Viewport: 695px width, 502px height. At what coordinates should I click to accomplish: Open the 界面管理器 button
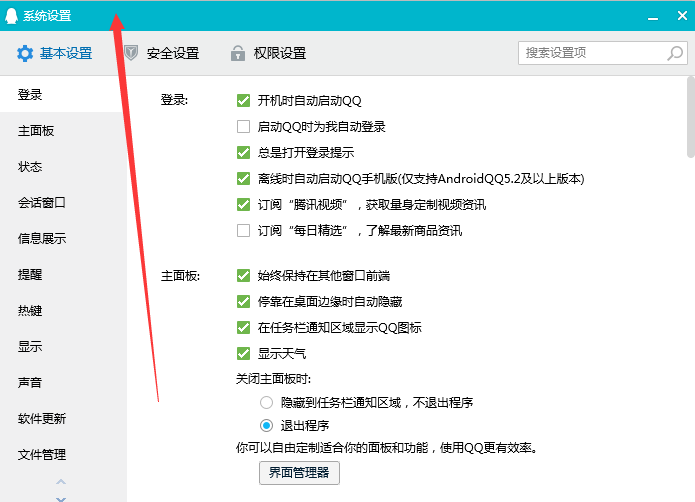[x=299, y=473]
